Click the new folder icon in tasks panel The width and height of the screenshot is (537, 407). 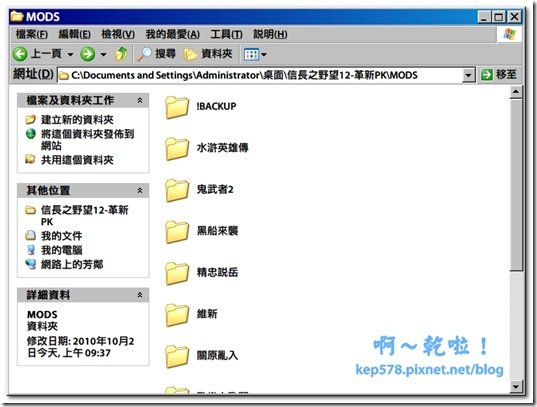click(x=30, y=120)
